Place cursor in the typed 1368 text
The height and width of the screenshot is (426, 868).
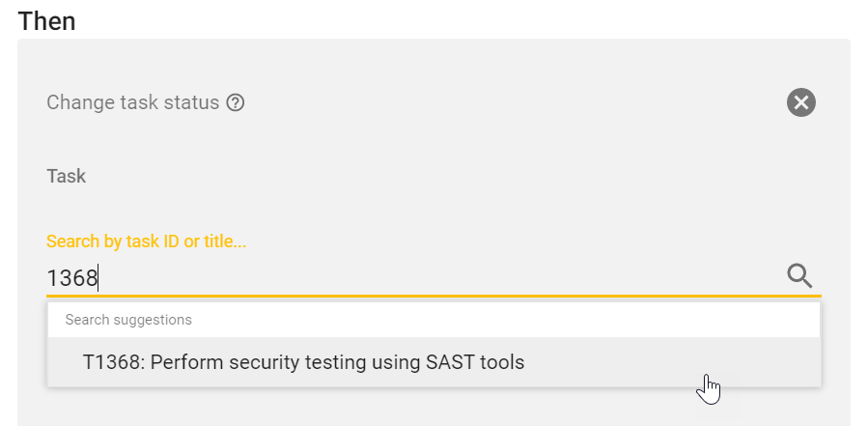pyautogui.click(x=72, y=278)
